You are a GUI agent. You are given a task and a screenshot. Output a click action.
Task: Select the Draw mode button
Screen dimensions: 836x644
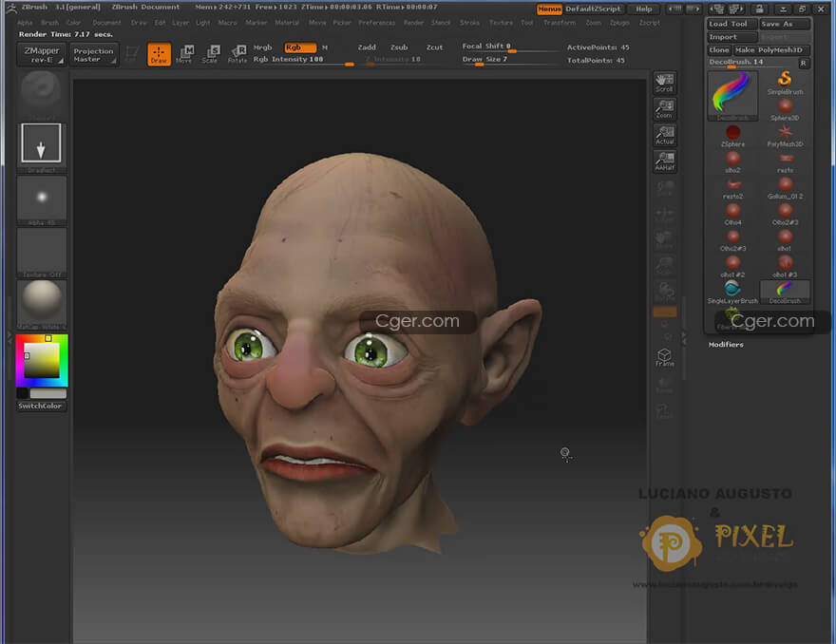click(x=159, y=54)
